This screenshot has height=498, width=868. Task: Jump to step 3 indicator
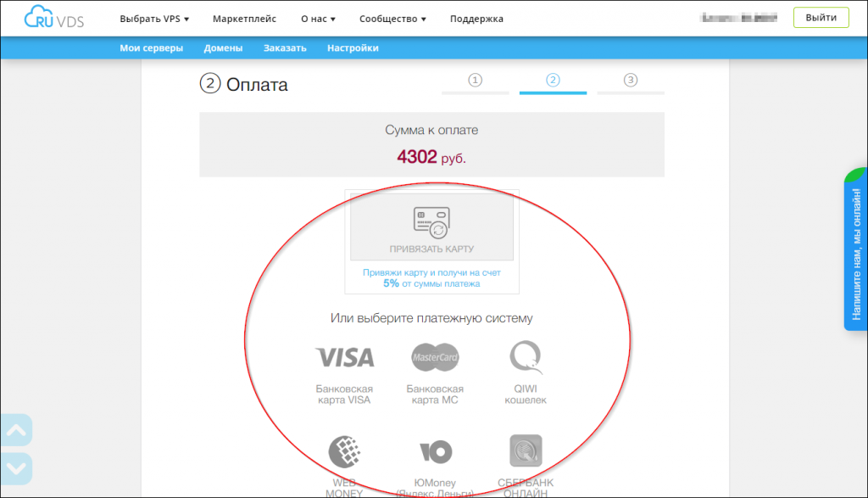tap(631, 81)
